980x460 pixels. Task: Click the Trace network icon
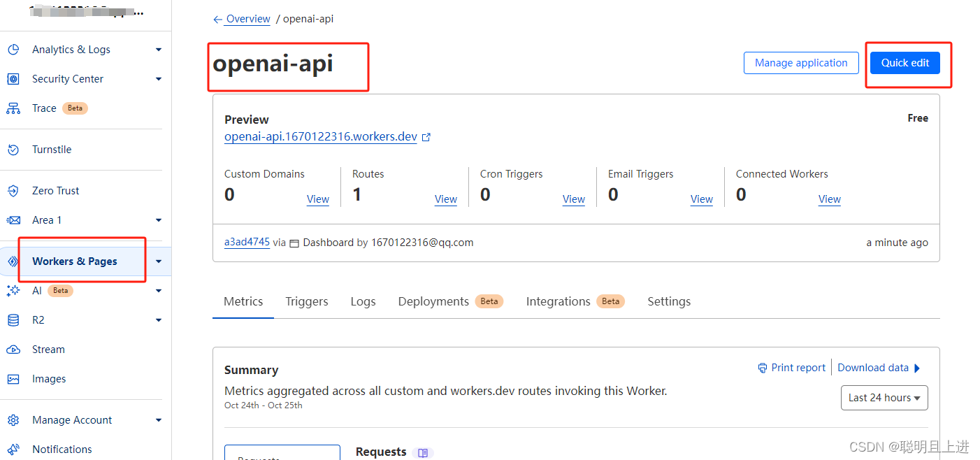[x=13, y=108]
